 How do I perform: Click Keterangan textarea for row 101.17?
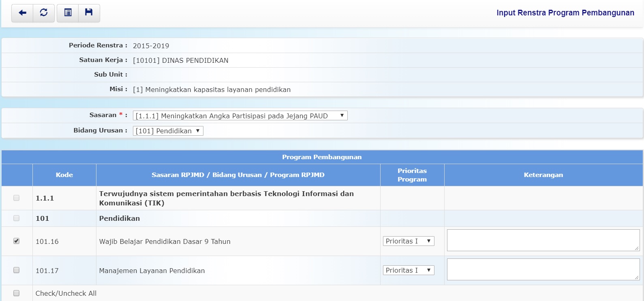point(543,269)
